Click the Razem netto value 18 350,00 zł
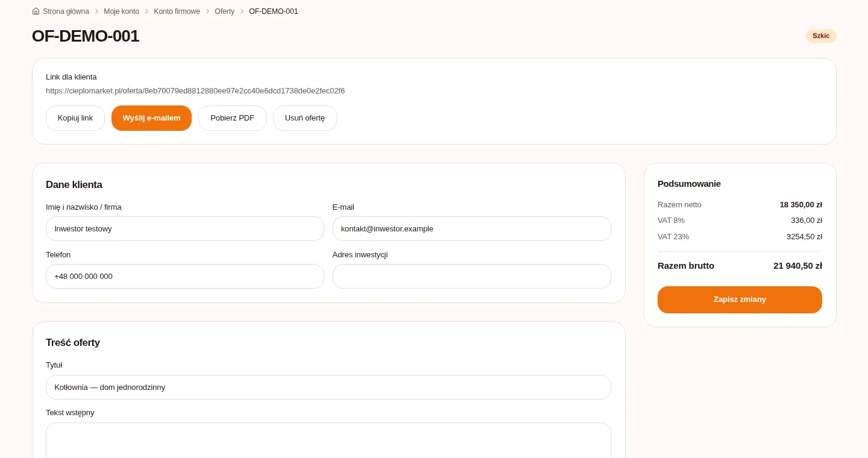The image size is (868, 458). click(800, 205)
